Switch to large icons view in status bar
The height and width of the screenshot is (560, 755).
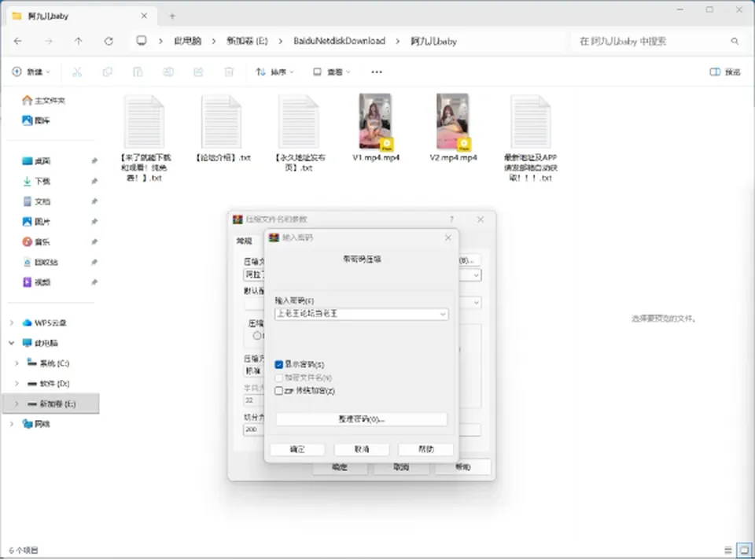745,550
